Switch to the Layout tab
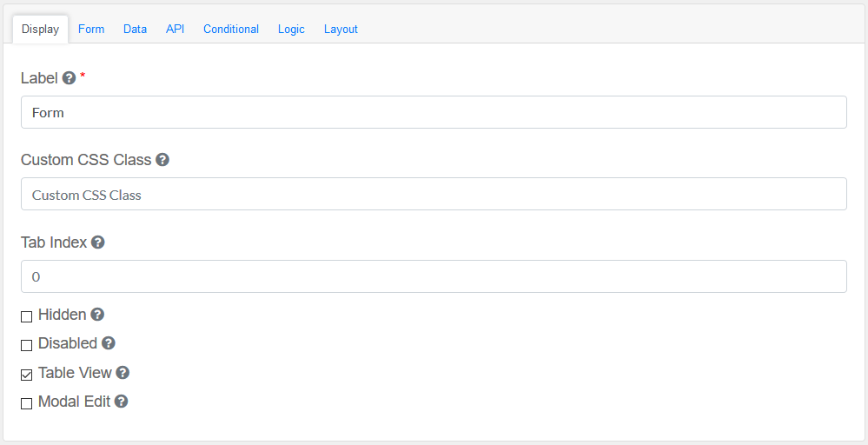868x445 pixels. [341, 29]
